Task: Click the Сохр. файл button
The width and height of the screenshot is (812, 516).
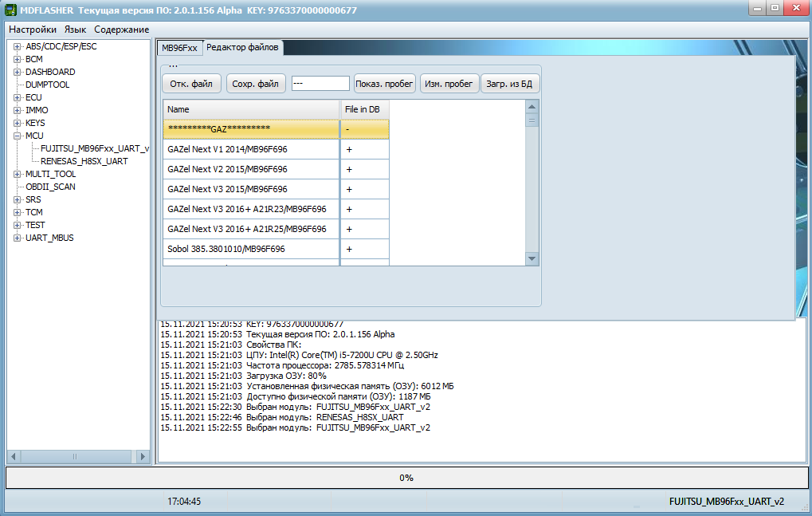Action: coord(255,84)
